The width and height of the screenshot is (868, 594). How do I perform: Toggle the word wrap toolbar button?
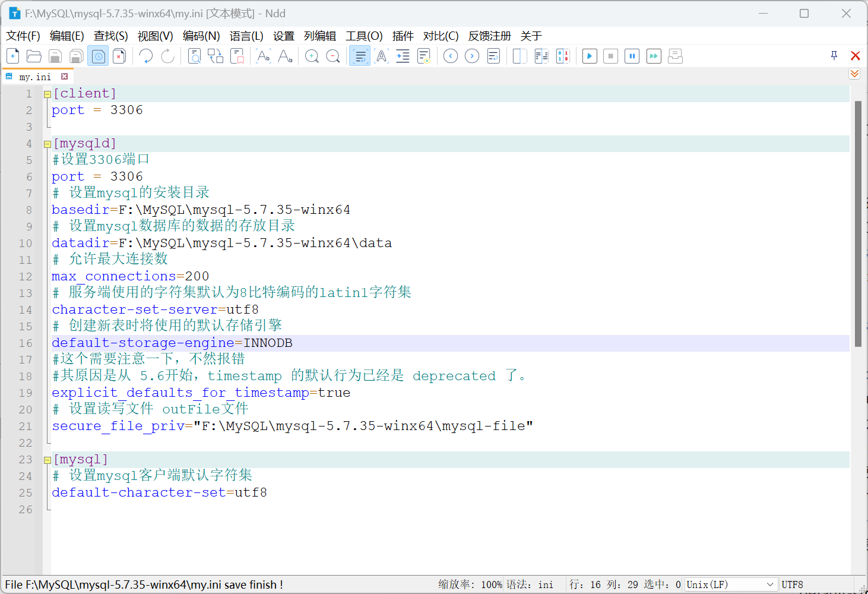[x=360, y=56]
